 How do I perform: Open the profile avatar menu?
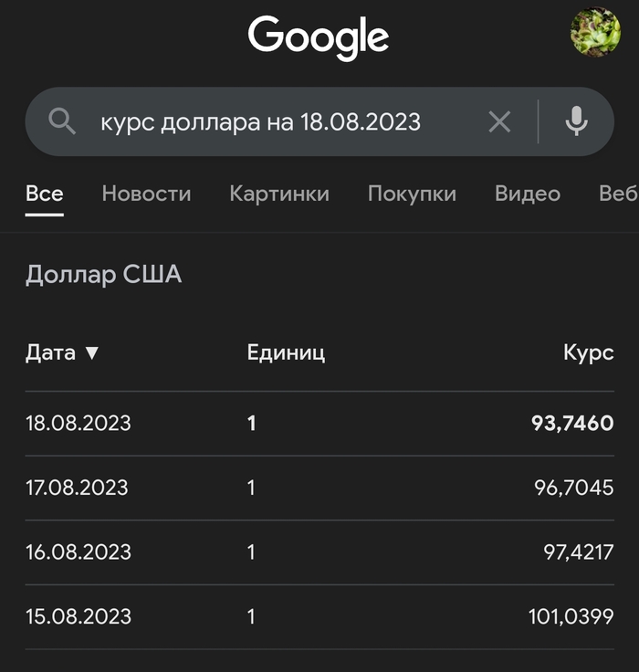coord(595,33)
